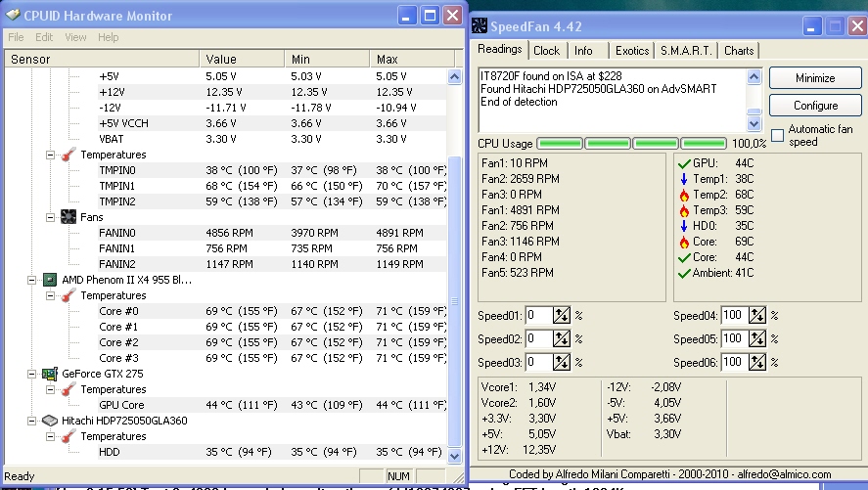Click the Sensor column header
The image size is (868, 490).
click(102, 59)
